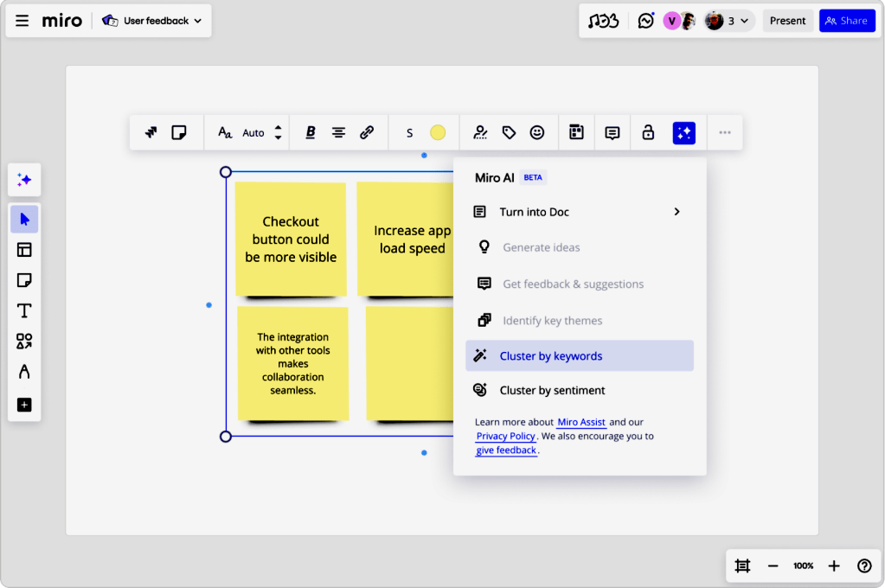Click the miro logo

(x=62, y=21)
